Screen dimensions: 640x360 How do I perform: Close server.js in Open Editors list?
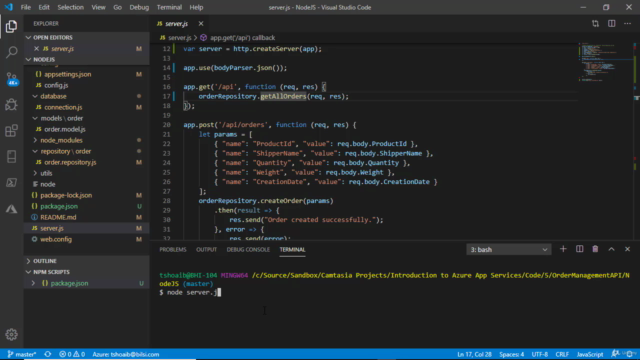(x=36, y=49)
